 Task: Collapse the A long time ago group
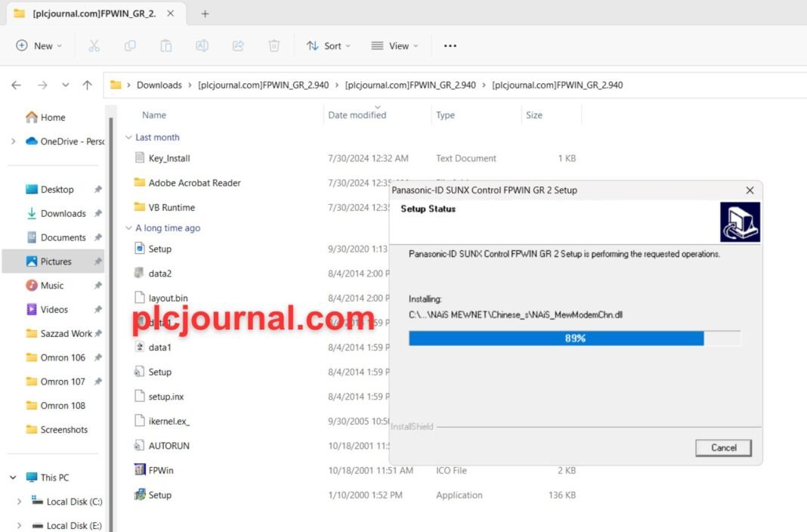click(x=128, y=228)
